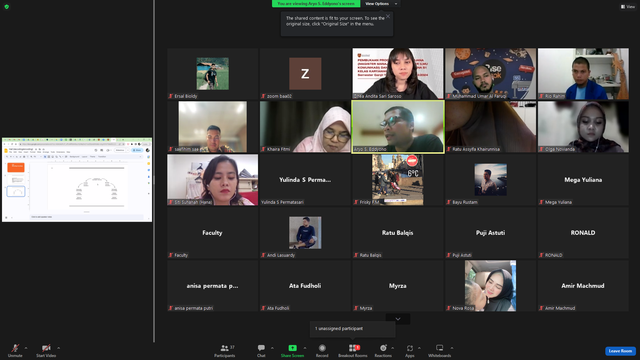This screenshot has width=640, height=360.
Task: Click the 1 unassigned participant tooltip
Action: coord(353,329)
